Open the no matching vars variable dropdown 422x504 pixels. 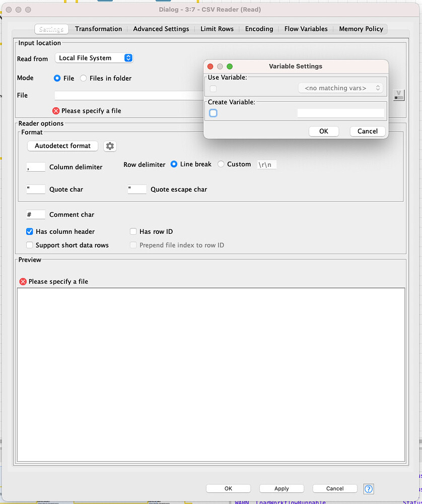coord(340,88)
